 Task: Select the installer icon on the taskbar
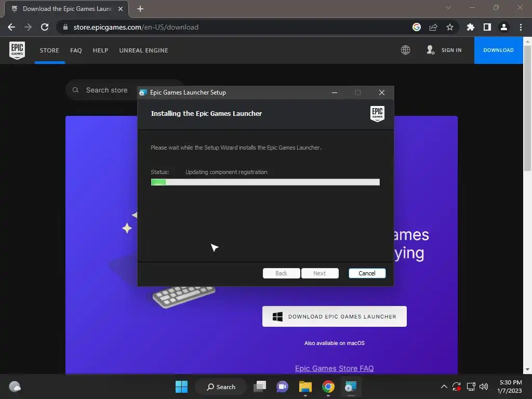[x=351, y=387]
